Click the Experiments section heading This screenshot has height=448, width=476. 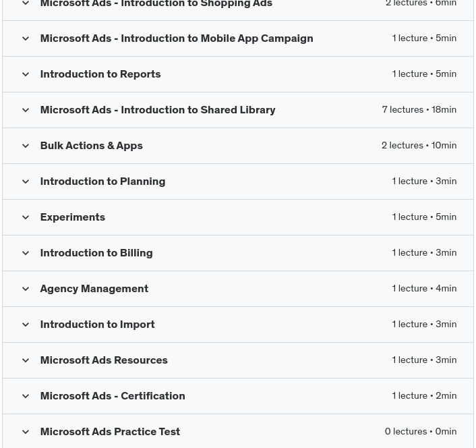pyautogui.click(x=72, y=217)
